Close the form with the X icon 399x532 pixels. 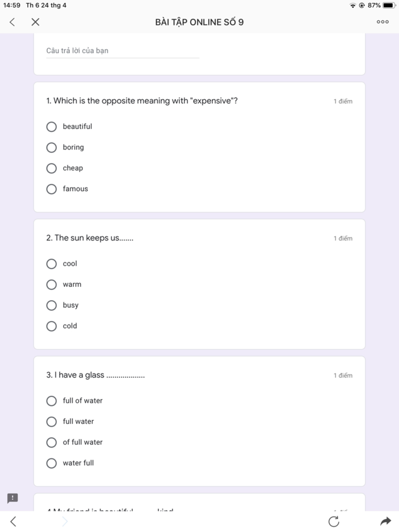[x=35, y=22]
